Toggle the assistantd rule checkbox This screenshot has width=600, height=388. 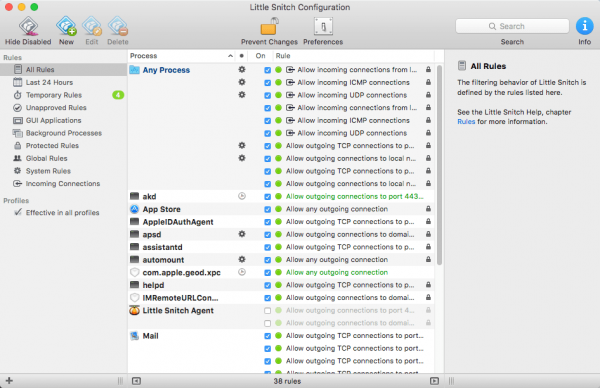coord(267,247)
